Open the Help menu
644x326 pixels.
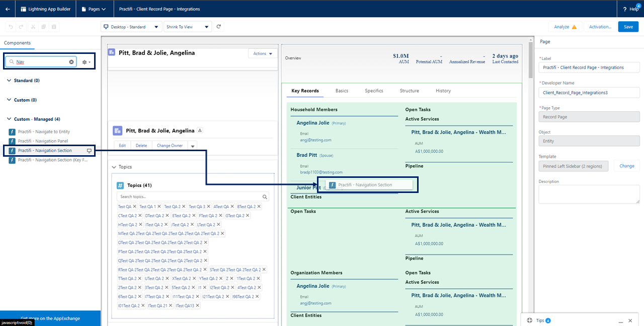[x=630, y=9]
